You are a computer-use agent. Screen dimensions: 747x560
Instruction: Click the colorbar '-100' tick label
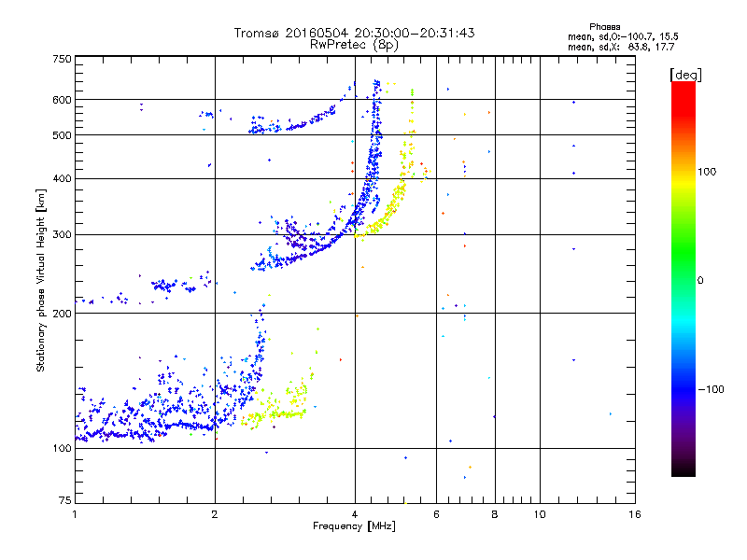coord(711,389)
